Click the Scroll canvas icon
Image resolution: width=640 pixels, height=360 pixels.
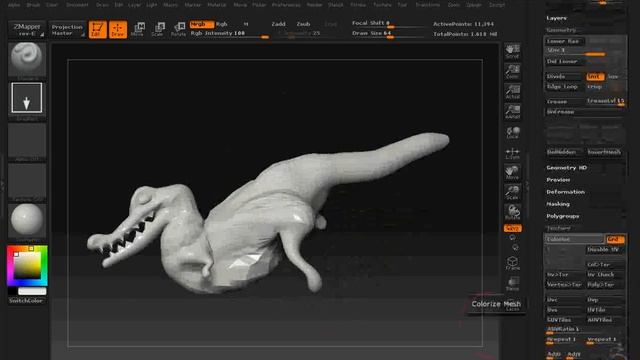point(512,51)
